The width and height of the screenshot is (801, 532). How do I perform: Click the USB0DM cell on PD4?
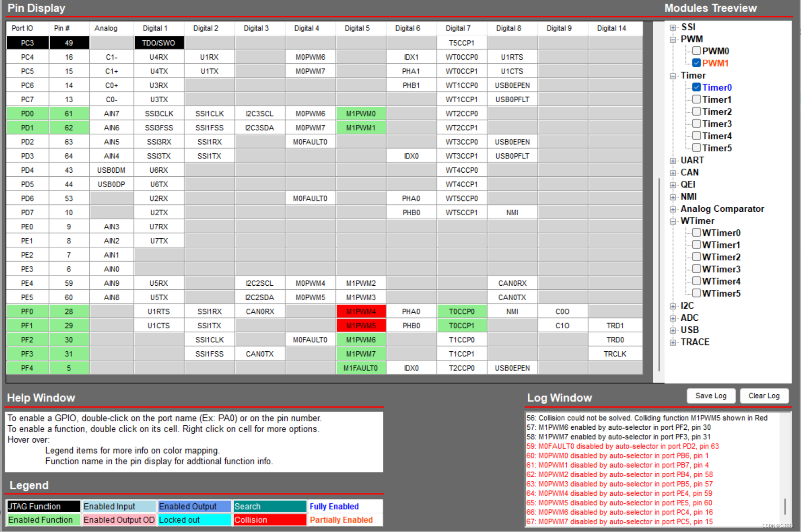coord(111,170)
